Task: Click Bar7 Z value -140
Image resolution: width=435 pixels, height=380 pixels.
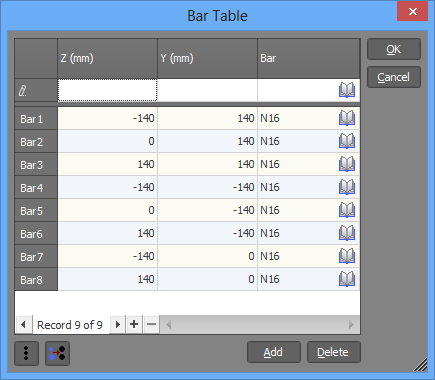Action: click(107, 256)
